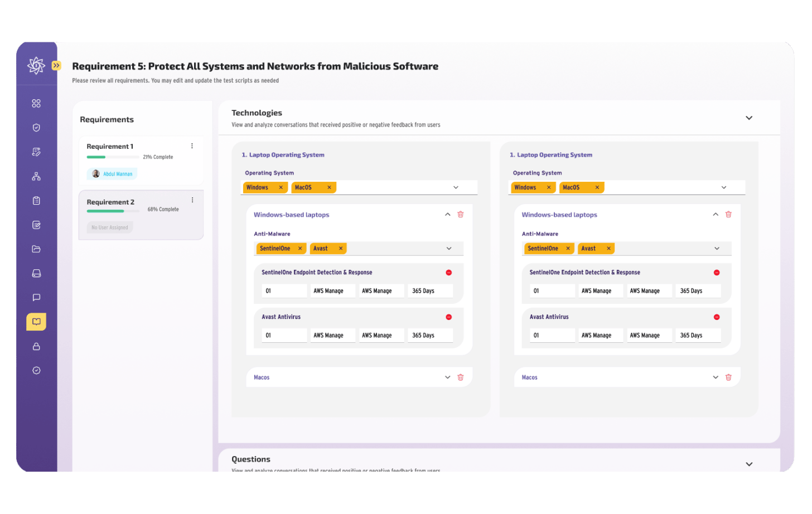Select the Requirement 1 card

click(141, 161)
